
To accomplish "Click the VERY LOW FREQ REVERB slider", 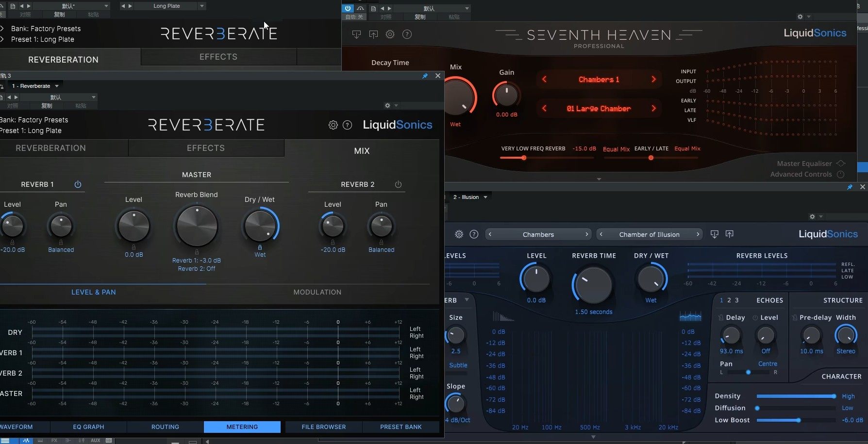I will pos(524,158).
